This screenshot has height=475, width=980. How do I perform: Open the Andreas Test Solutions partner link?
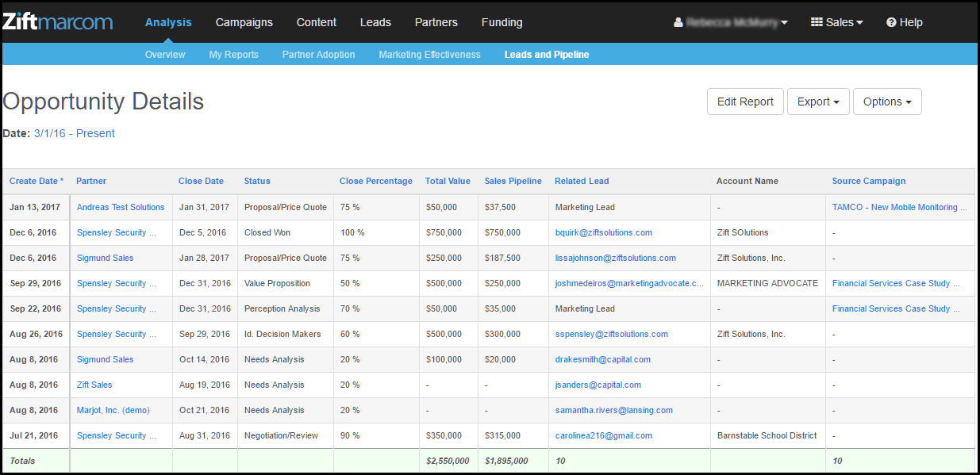coord(121,207)
